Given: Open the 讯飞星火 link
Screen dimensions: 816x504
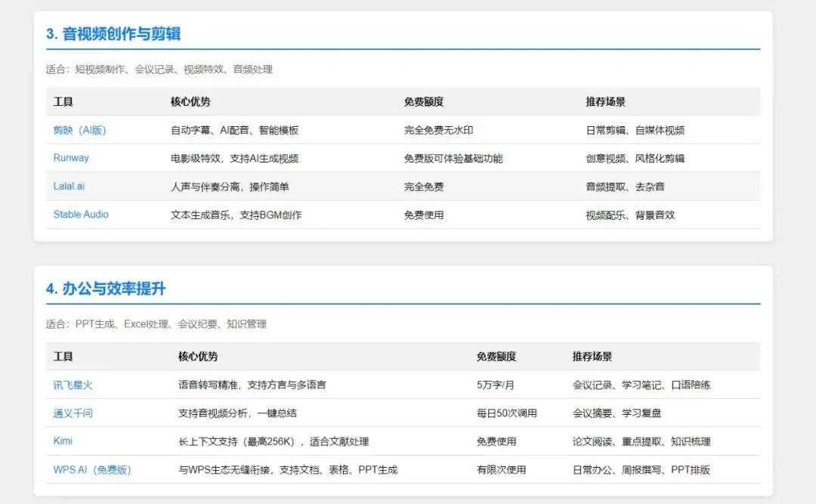Looking at the screenshot, I should click(x=73, y=385).
